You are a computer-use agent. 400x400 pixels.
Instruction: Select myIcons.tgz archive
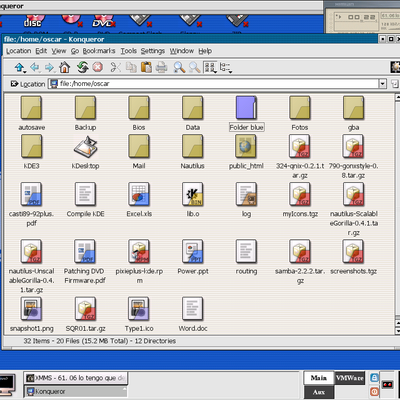[x=300, y=199]
